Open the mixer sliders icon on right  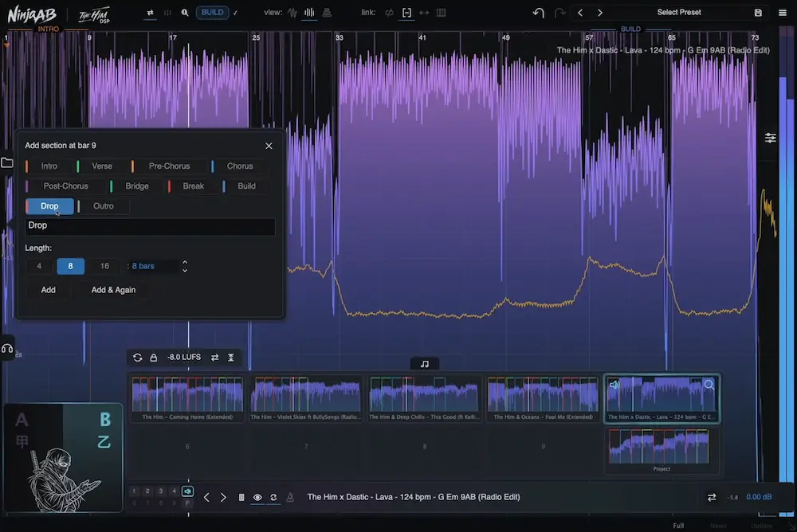point(771,138)
